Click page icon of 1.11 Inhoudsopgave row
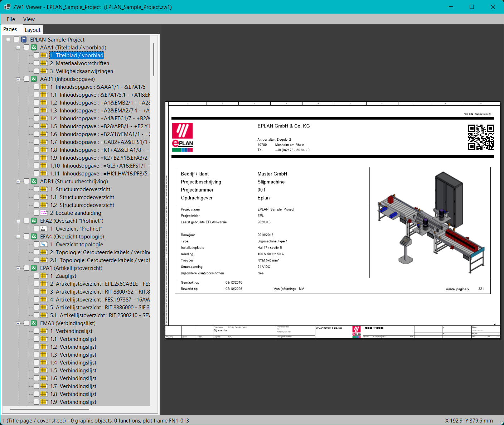The width and height of the screenshot is (504, 425). 44,174
